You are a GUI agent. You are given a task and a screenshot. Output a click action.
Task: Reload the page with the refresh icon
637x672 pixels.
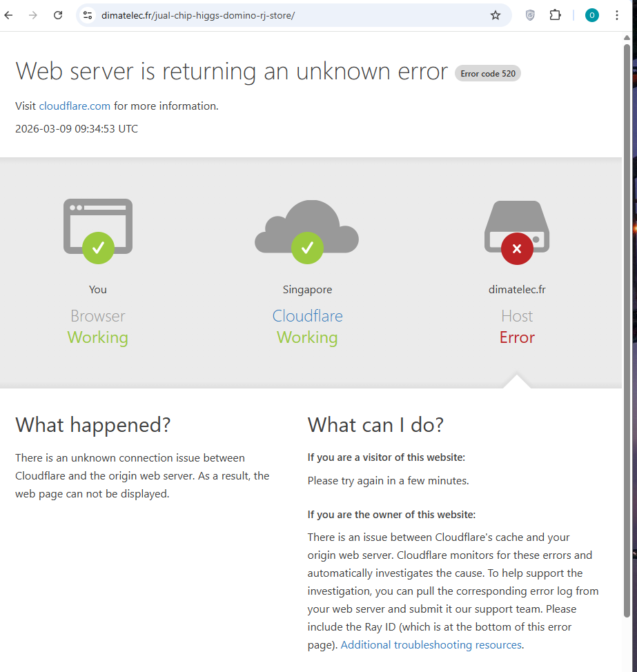58,15
